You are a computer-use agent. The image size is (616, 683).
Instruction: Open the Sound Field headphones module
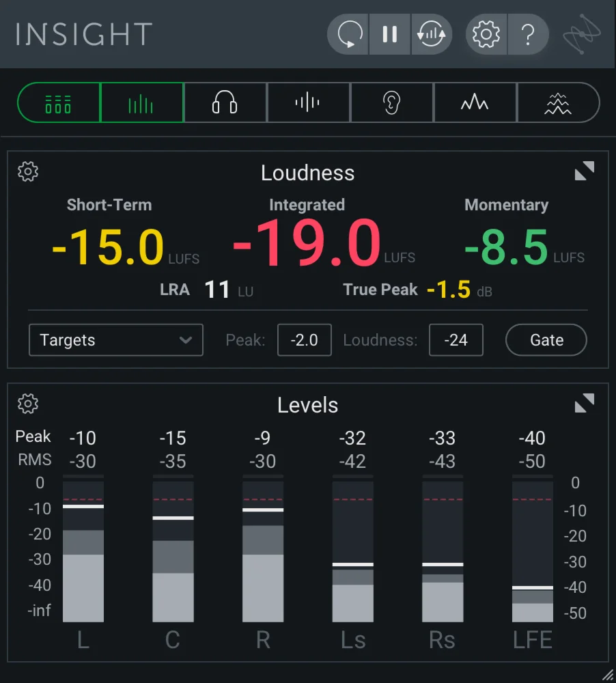click(x=225, y=102)
